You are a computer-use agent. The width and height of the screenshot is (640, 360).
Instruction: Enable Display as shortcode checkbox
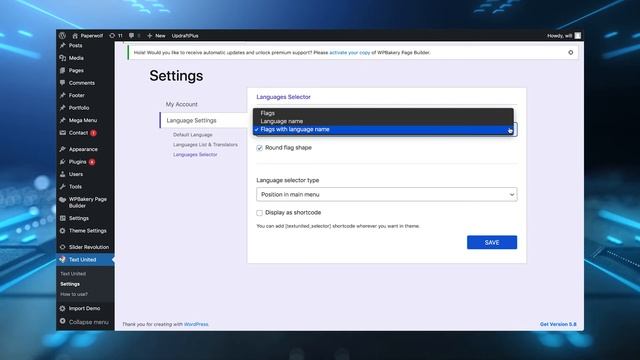tap(260, 213)
